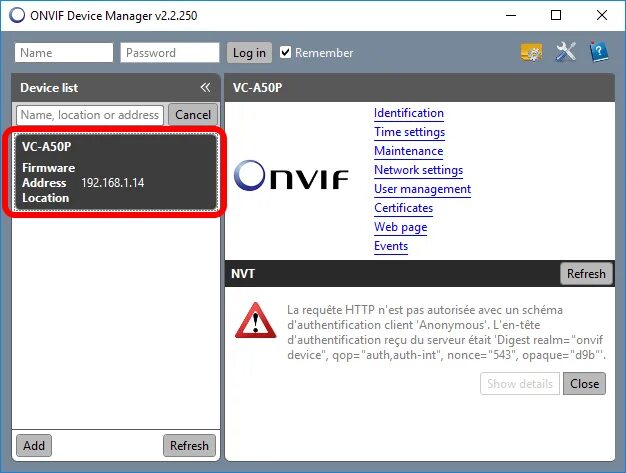
Task: Minimize the ONVIF Device Manager window
Action: 511,15
